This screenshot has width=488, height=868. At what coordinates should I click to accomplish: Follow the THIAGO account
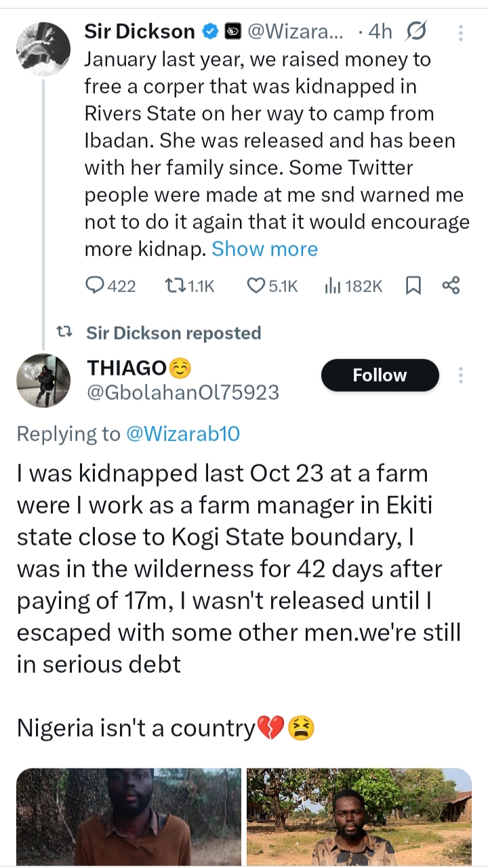point(380,375)
